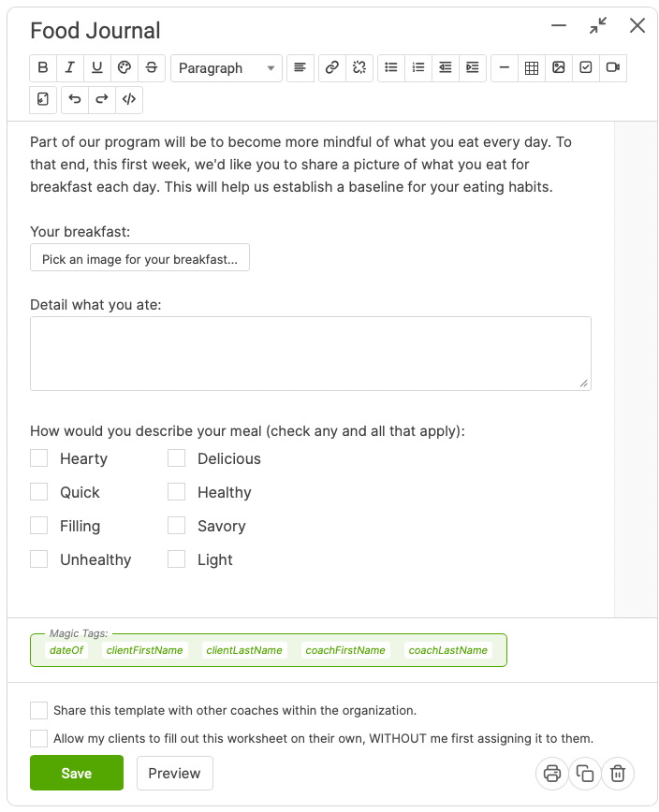Check the Savory option
This screenshot has width=659, height=812.
pyautogui.click(x=176, y=526)
